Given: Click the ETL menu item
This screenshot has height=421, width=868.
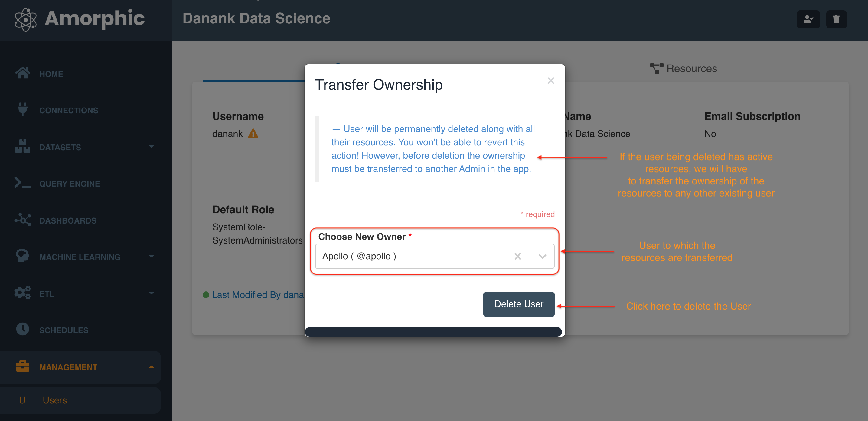Looking at the screenshot, I should [47, 293].
